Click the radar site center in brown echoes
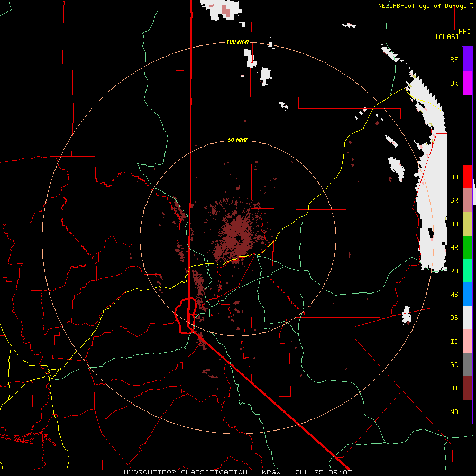This screenshot has height=476, width=476. click(239, 239)
